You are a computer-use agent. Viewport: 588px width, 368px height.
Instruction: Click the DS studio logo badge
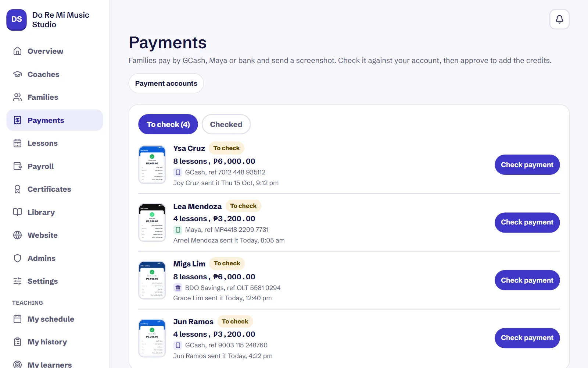click(x=17, y=20)
